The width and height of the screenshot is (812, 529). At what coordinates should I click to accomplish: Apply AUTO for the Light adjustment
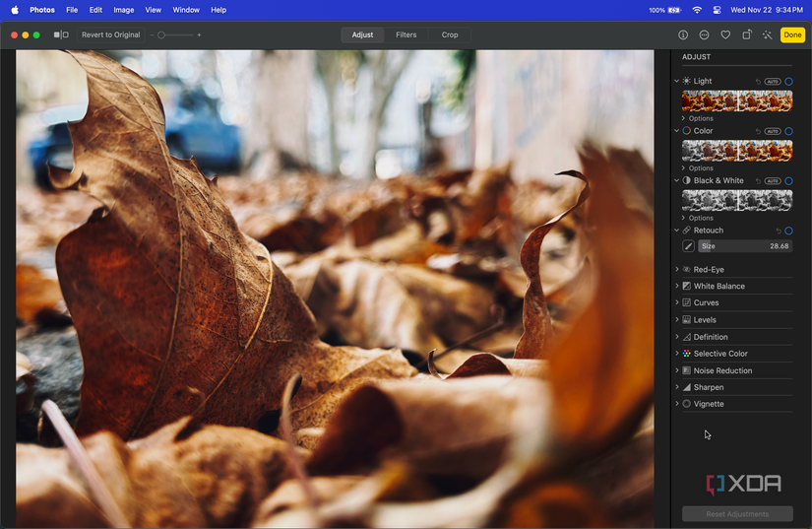(x=772, y=82)
